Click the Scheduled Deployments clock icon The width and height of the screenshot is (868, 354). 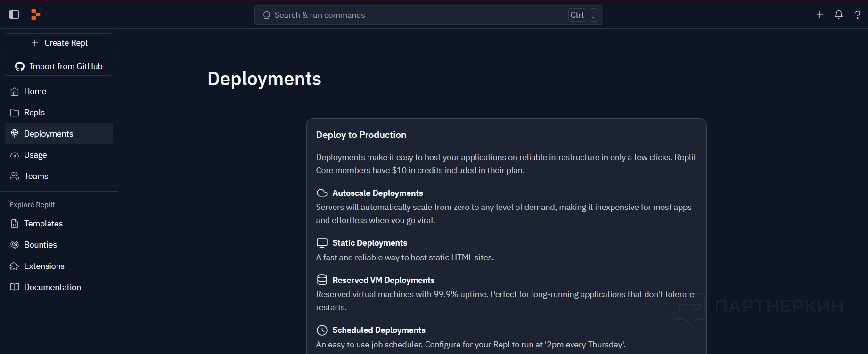[x=322, y=330]
